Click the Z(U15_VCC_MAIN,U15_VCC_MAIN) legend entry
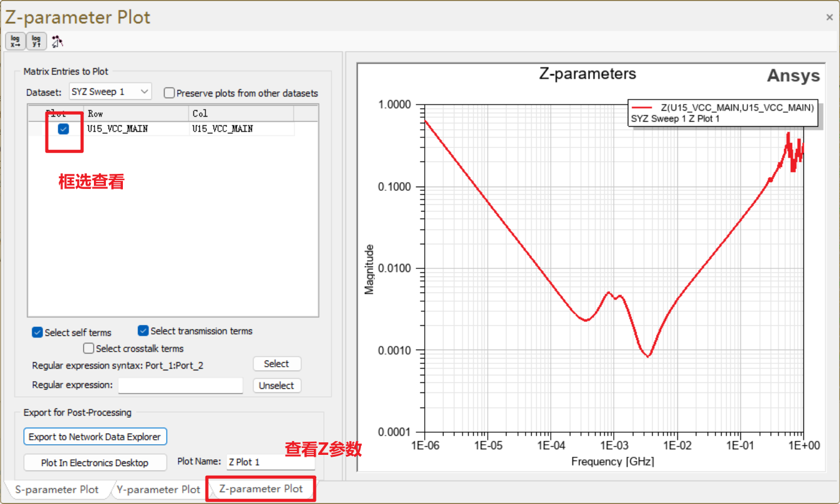The width and height of the screenshot is (840, 504). coord(723,108)
